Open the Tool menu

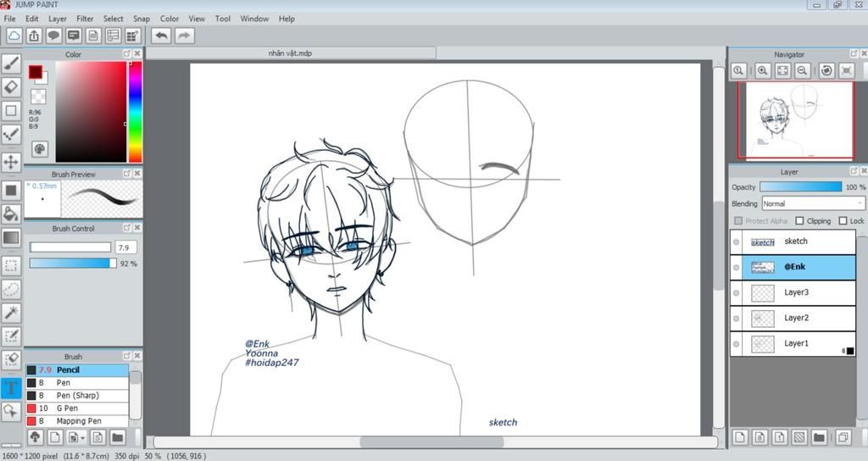click(x=223, y=19)
